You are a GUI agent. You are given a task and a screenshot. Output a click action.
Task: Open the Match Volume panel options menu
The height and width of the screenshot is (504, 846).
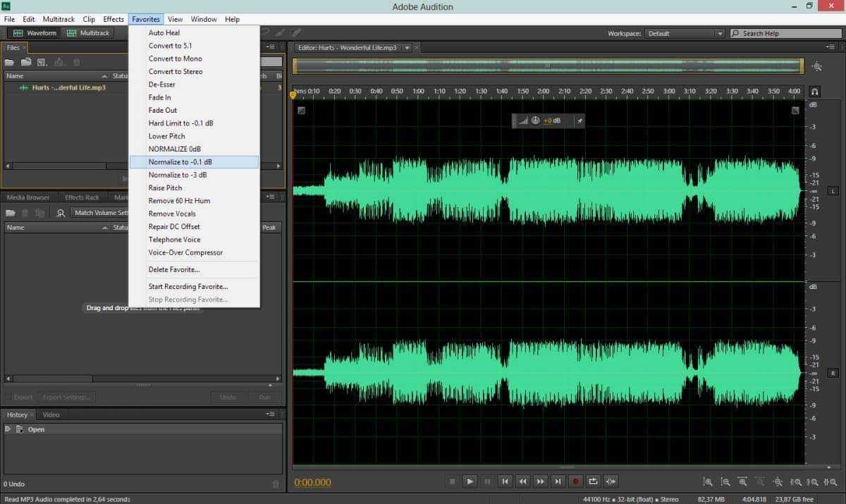pyautogui.click(x=272, y=197)
